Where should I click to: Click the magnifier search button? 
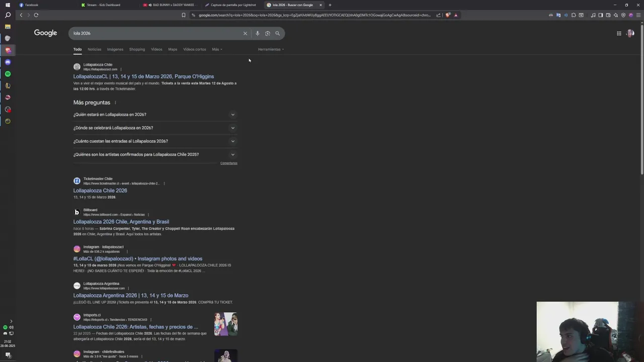[277, 33]
